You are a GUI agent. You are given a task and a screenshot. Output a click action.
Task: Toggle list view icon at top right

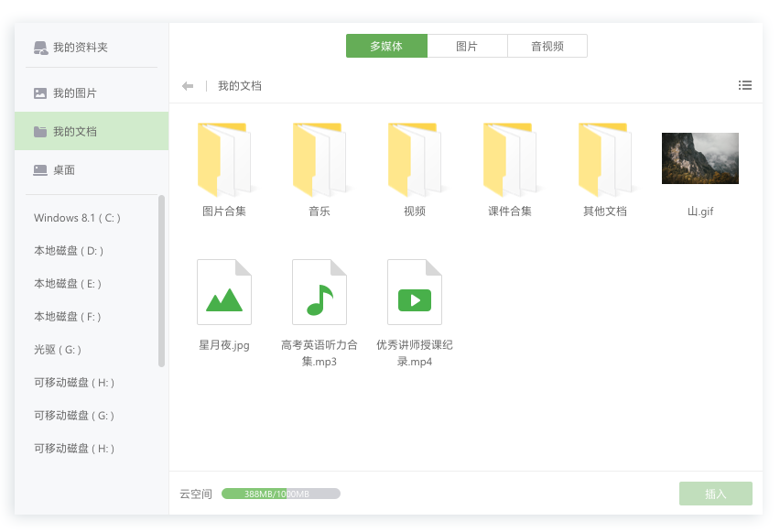(x=745, y=85)
